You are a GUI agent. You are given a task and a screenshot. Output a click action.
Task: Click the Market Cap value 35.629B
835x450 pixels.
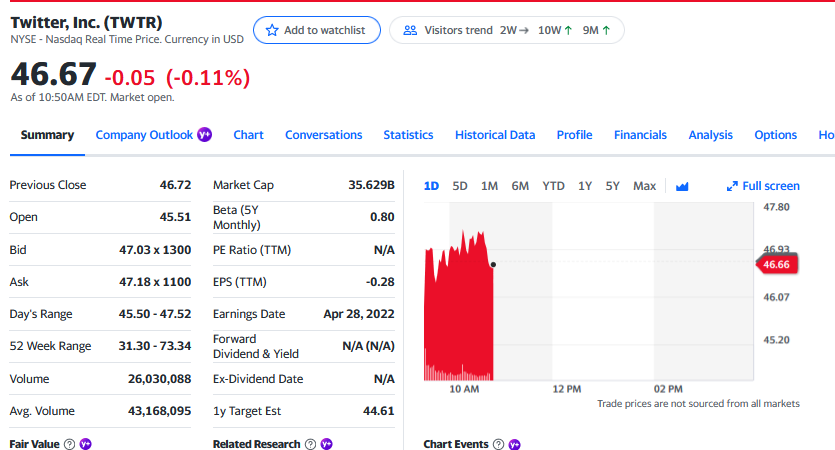tap(372, 185)
